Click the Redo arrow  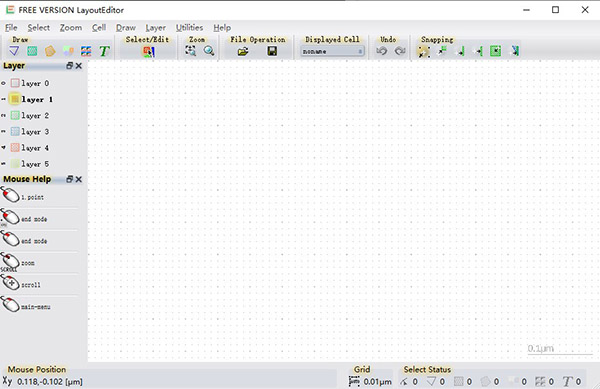[x=400, y=50]
